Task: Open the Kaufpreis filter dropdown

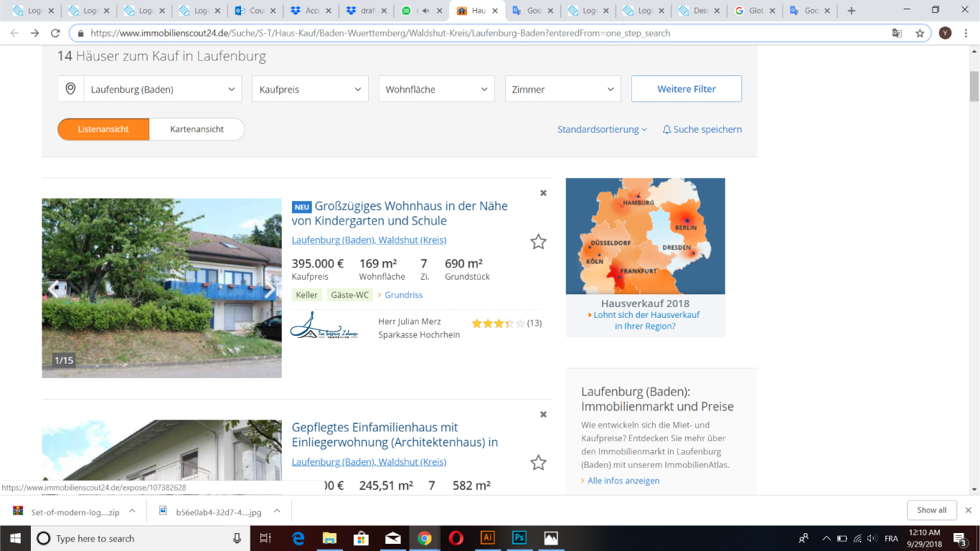Action: tap(310, 89)
